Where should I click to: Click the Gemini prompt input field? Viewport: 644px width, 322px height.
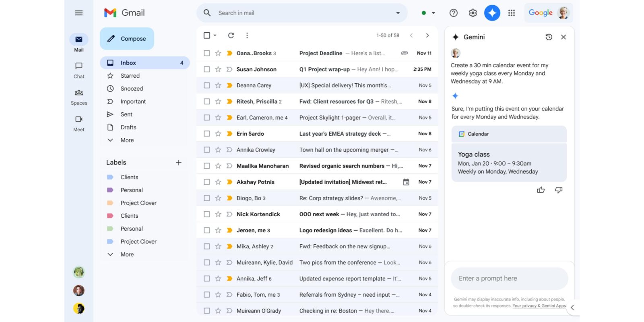pyautogui.click(x=509, y=279)
